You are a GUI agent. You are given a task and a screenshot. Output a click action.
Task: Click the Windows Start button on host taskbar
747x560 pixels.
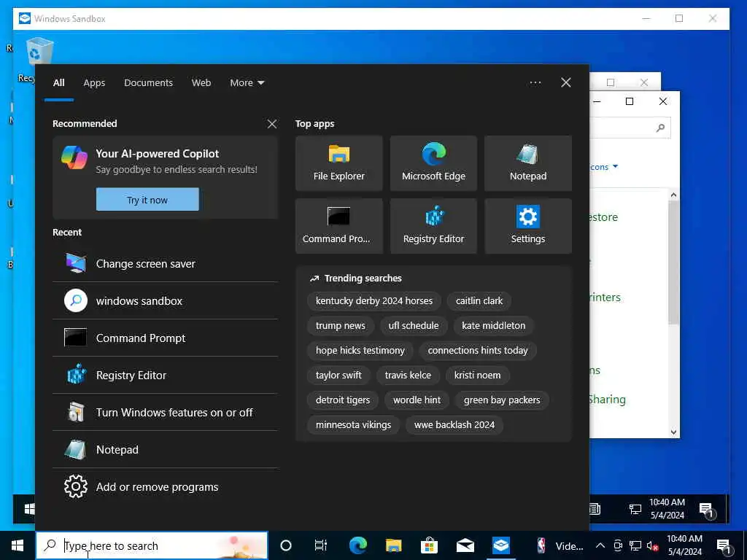(18, 545)
